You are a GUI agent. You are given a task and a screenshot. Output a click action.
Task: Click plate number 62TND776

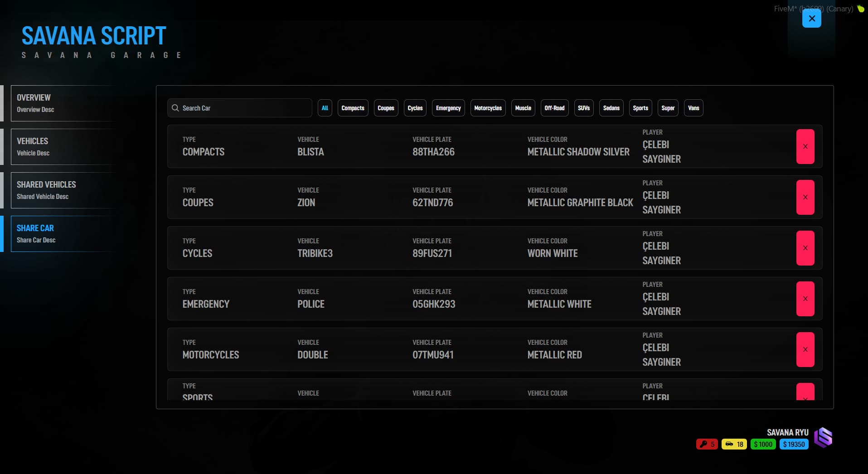click(x=432, y=203)
